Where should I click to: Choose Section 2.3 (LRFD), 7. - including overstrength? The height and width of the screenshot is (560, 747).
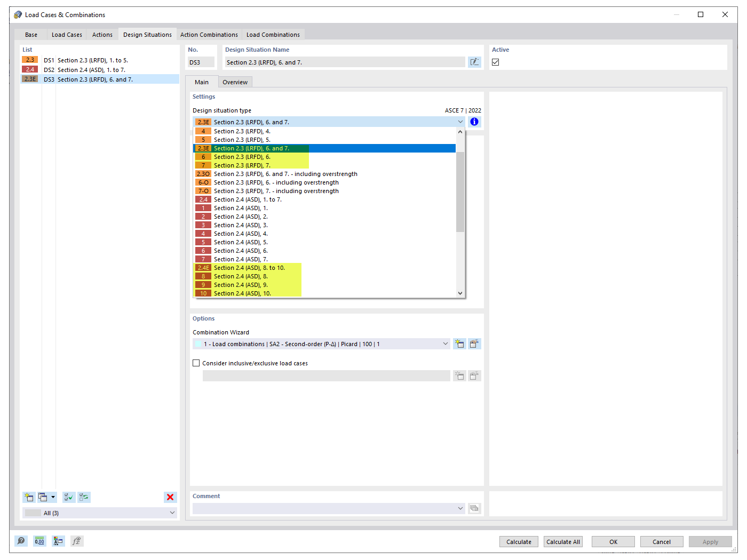(x=324, y=191)
